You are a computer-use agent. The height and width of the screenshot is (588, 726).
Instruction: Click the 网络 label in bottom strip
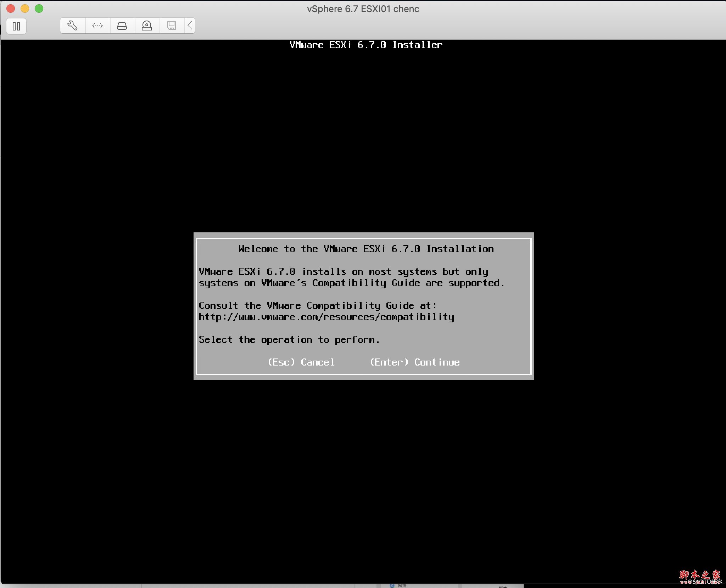402,586
